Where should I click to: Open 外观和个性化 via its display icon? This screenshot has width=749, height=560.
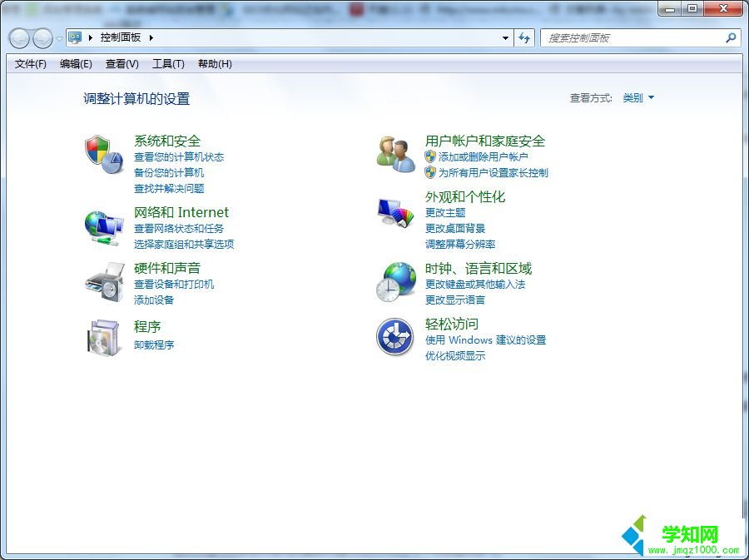coord(394,211)
